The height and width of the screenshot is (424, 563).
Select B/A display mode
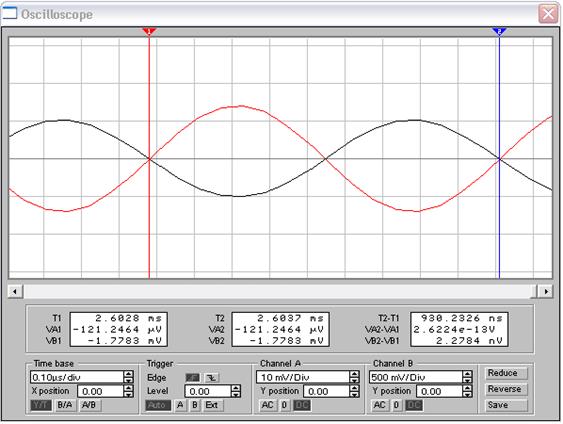pyautogui.click(x=65, y=405)
